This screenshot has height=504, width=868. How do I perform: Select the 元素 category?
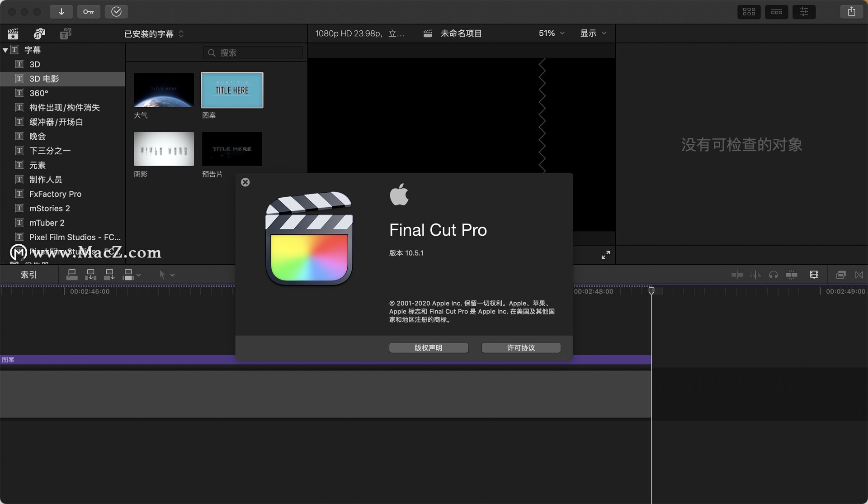[63, 165]
